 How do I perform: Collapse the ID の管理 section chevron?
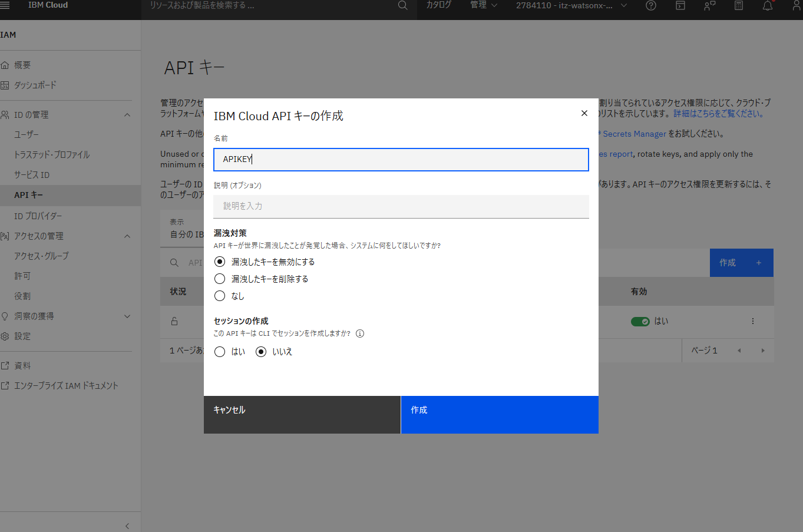tap(127, 115)
